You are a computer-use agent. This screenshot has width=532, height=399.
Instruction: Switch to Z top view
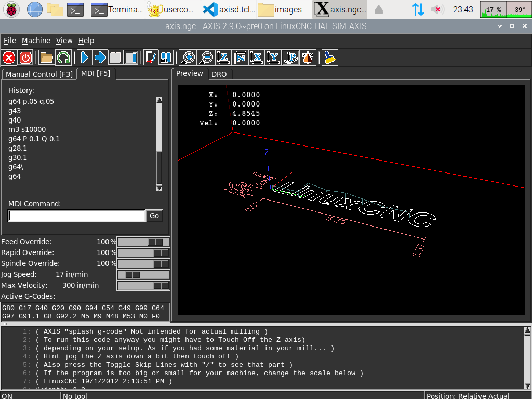pyautogui.click(x=223, y=58)
